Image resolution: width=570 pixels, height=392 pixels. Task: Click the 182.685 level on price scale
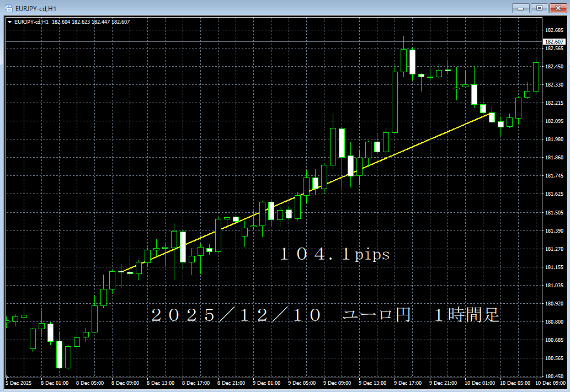point(553,30)
